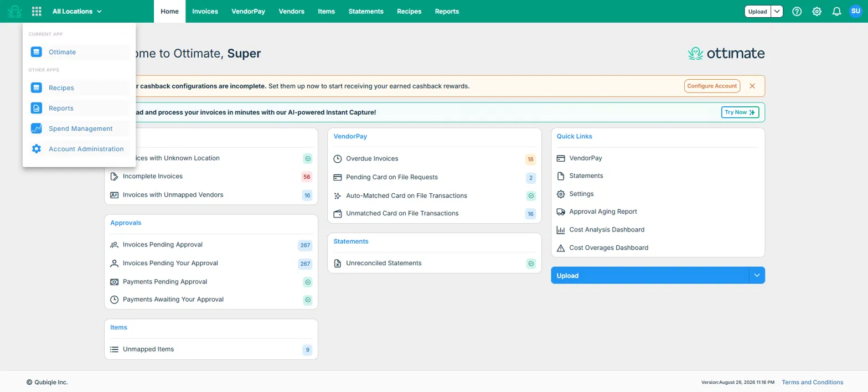This screenshot has width=868, height=392.
Task: Click the header Upload button
Action: [x=757, y=11]
